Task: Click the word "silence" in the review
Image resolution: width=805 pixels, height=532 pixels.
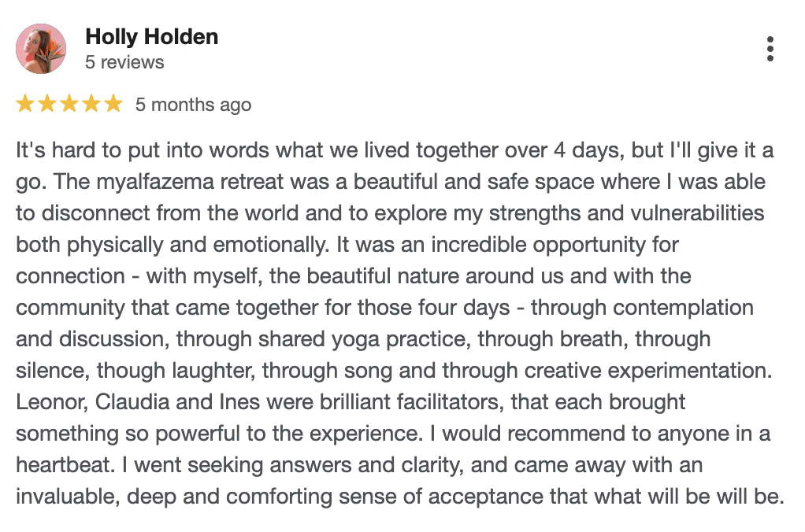Action: (46, 371)
